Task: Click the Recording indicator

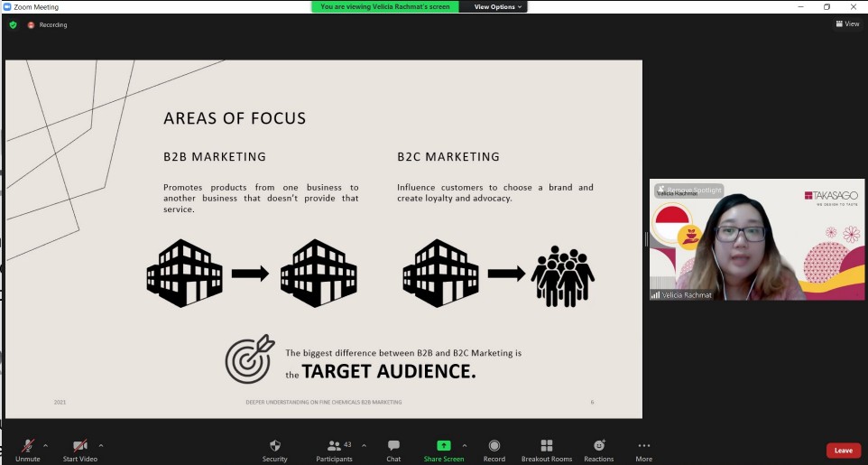Action: tap(48, 25)
